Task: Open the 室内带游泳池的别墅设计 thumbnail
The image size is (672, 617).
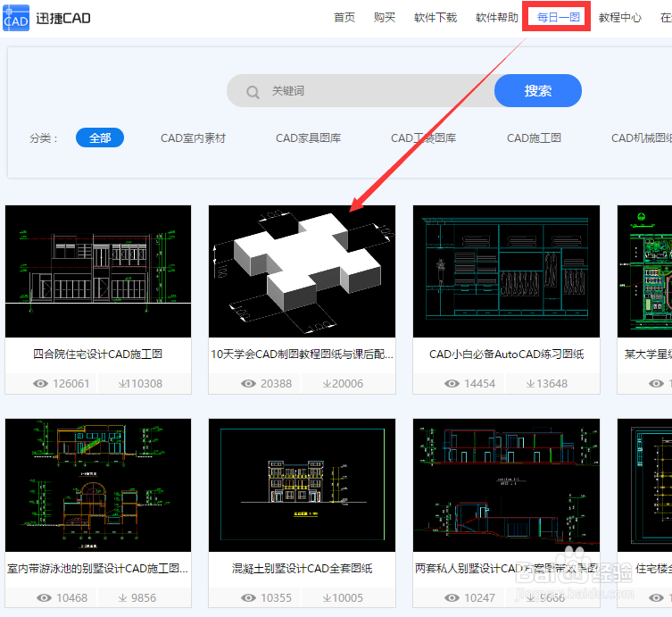Action: [98, 486]
